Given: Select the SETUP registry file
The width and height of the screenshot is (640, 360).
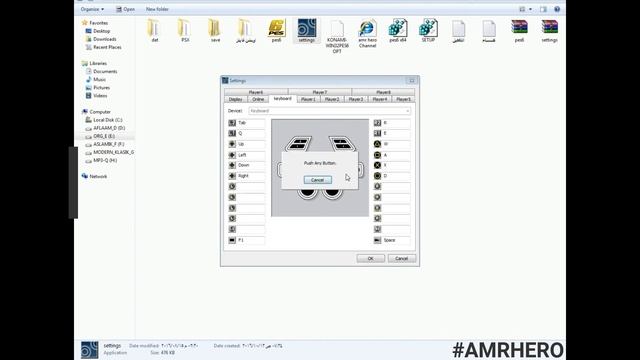Looking at the screenshot, I should [428, 31].
